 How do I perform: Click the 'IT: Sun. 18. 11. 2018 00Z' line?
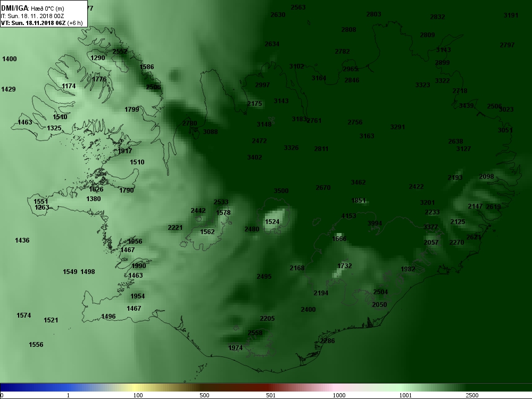click(x=32, y=16)
